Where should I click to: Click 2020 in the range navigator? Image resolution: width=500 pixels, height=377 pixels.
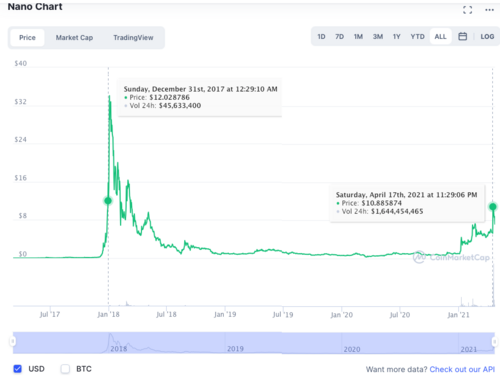(x=352, y=349)
